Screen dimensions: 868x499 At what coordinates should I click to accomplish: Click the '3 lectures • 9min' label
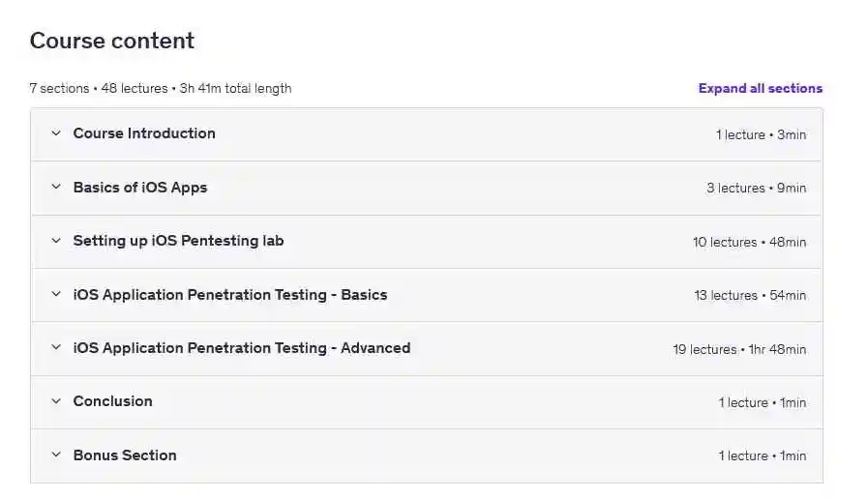(x=756, y=189)
